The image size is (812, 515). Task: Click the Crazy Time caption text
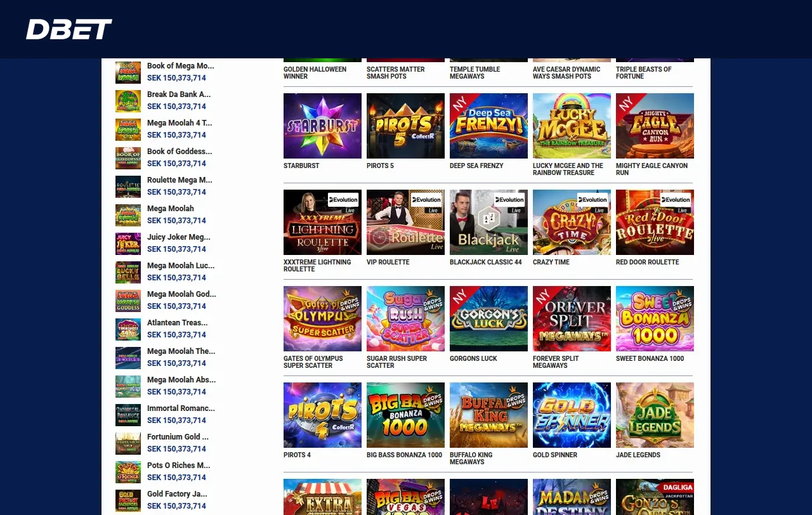point(551,262)
